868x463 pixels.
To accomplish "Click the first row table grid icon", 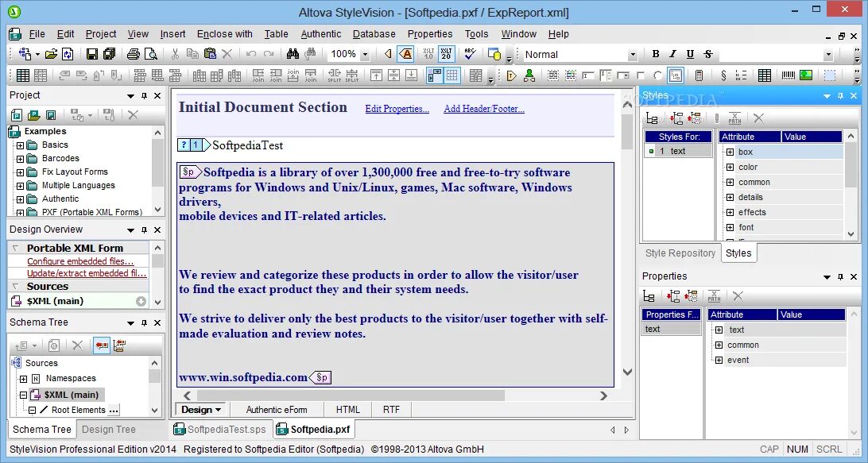I will tap(23, 75).
